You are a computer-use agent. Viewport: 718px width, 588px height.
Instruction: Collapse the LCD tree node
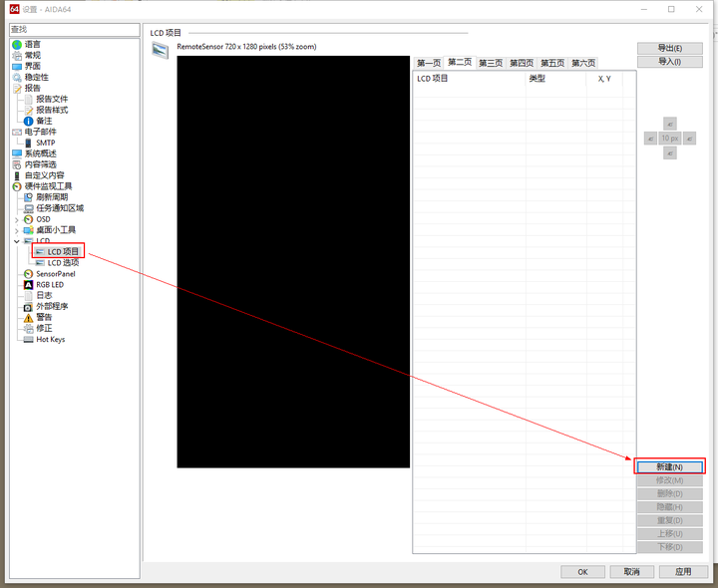[16, 241]
